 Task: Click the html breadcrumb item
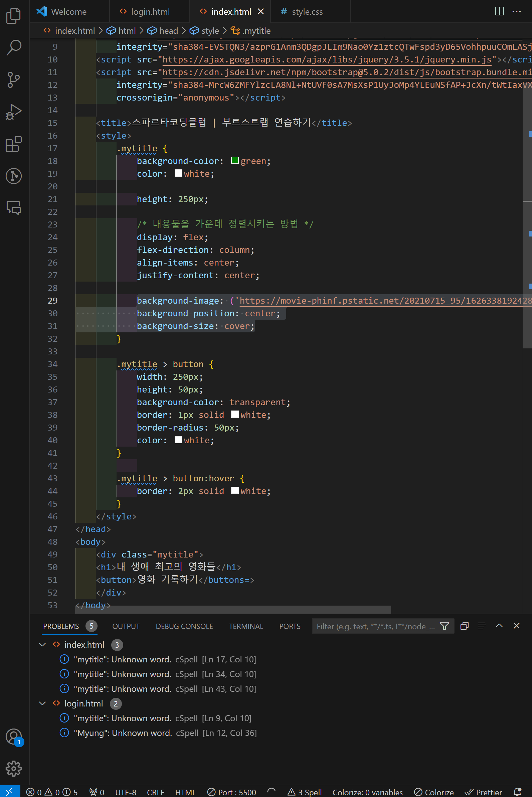[x=121, y=31]
